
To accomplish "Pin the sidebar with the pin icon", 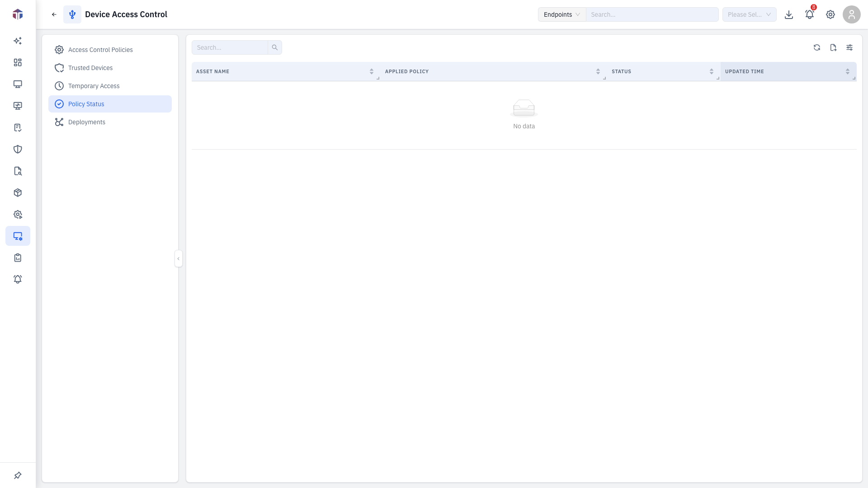I will (18, 475).
